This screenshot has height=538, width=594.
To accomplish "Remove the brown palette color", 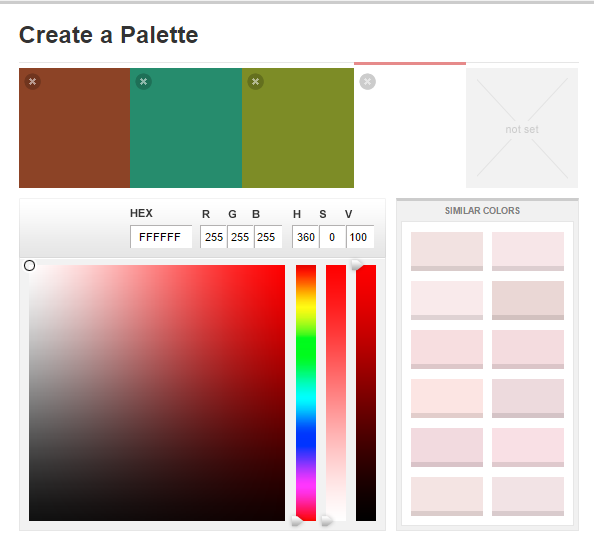I will point(33,81).
